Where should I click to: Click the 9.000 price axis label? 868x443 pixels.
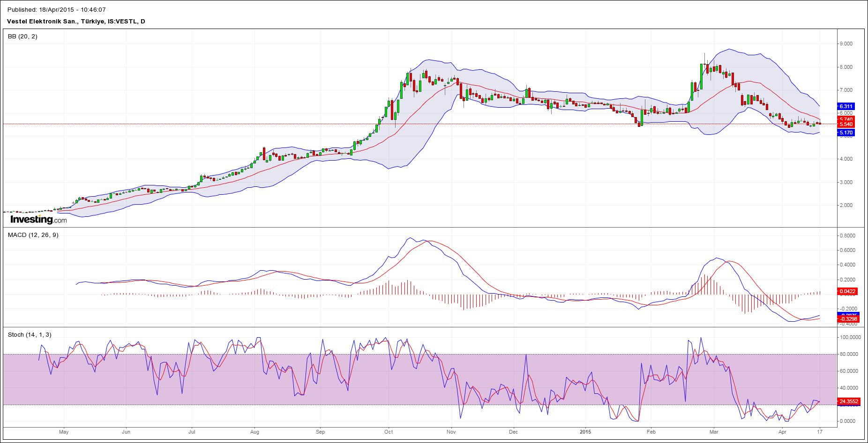[846, 44]
